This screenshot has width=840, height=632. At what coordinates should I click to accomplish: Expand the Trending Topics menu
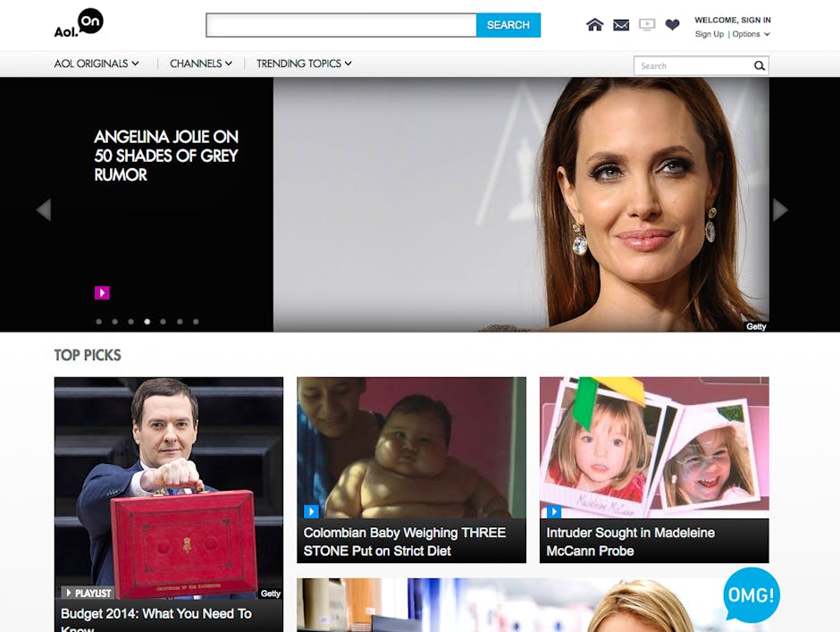point(304,63)
